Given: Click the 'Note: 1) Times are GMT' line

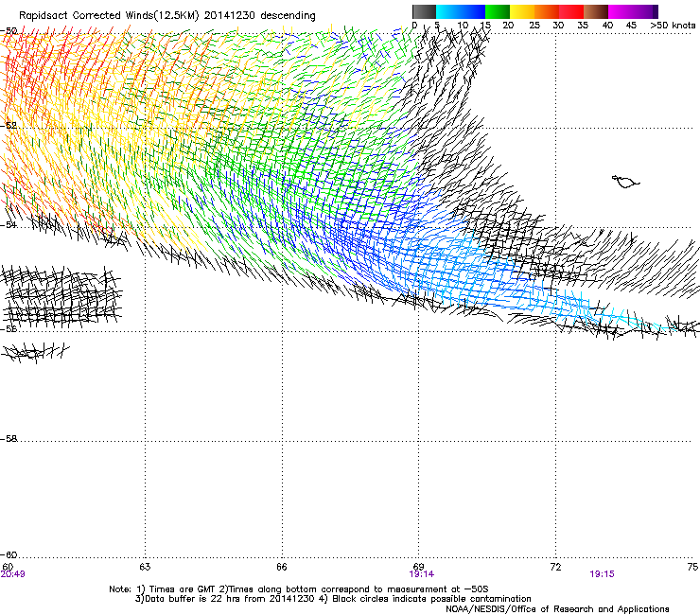Looking at the screenshot, I should point(299,589).
